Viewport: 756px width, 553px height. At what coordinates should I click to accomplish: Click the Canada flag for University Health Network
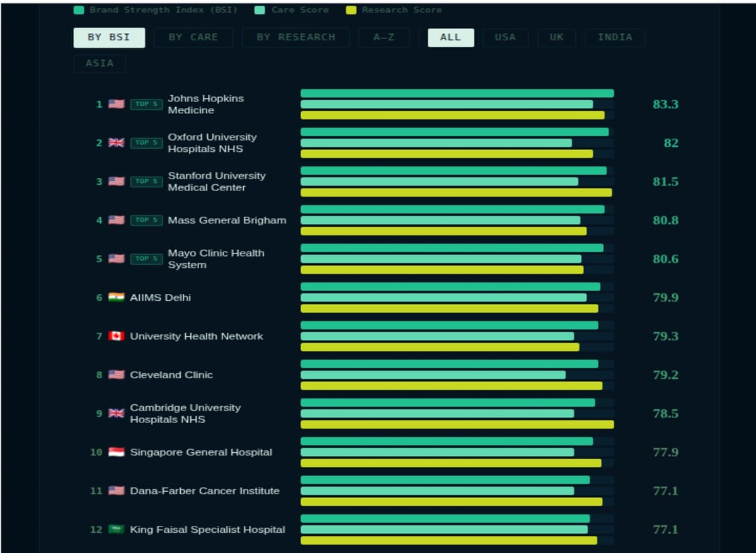tap(116, 336)
